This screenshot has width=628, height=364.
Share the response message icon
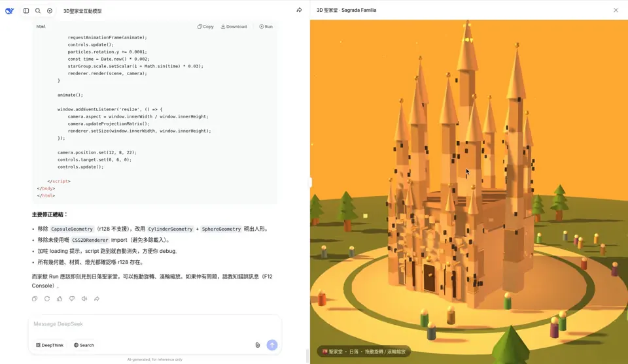(97, 299)
